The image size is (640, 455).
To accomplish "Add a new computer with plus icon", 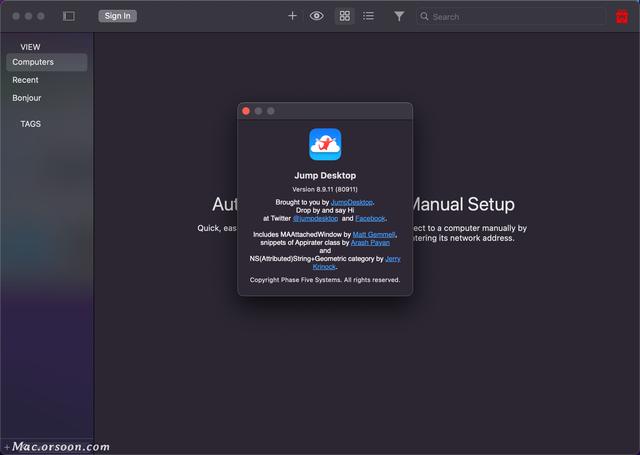I will [x=292, y=16].
